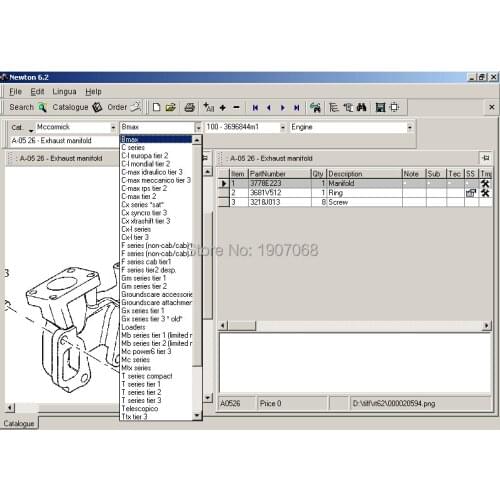Print using the printer icon
Image resolution: width=500 pixels, height=500 pixels.
click(x=189, y=107)
